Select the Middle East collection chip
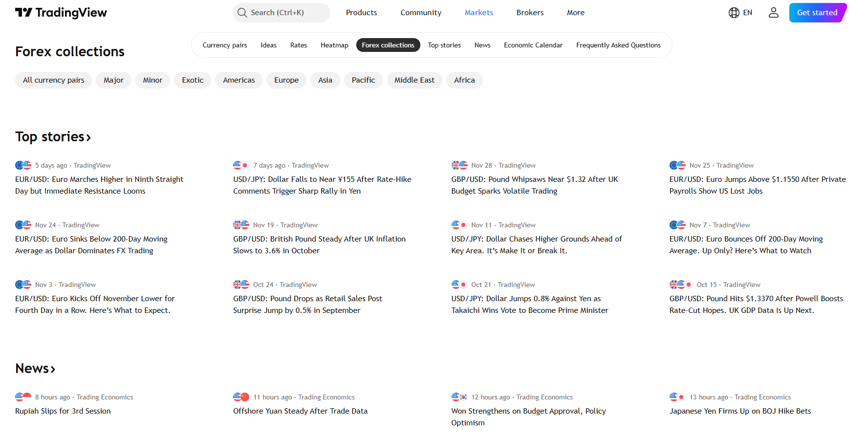 pyautogui.click(x=414, y=80)
